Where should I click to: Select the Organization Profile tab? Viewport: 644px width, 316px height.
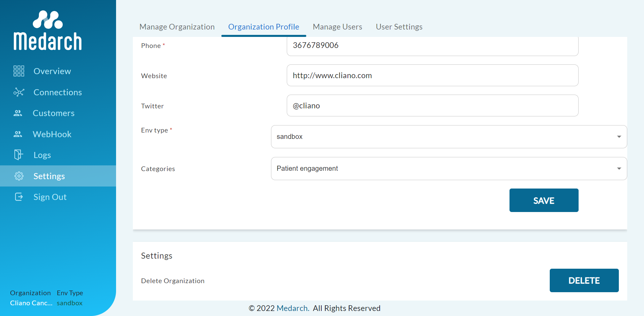coord(264,27)
